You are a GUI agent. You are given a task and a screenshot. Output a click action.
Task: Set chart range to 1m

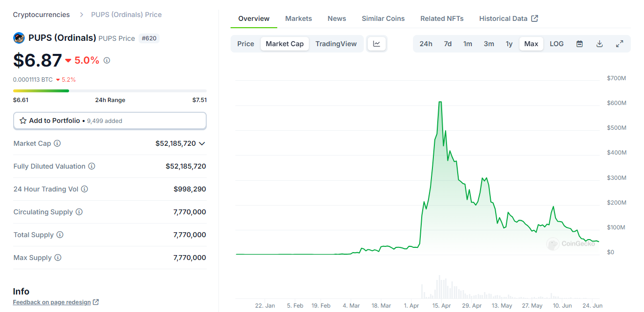click(x=467, y=44)
